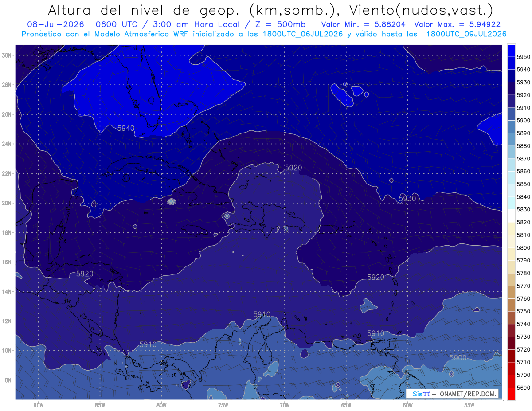
Task: Click the 90W longitude label
Action: point(38,405)
